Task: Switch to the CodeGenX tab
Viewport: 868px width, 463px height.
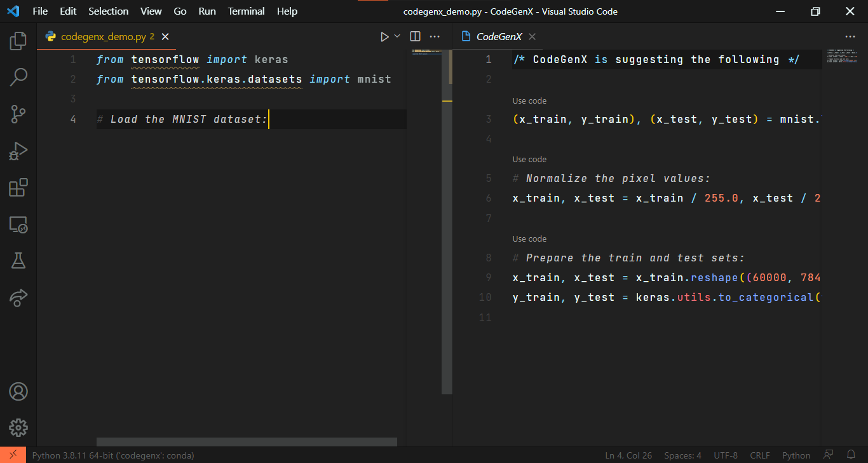Action: click(499, 37)
